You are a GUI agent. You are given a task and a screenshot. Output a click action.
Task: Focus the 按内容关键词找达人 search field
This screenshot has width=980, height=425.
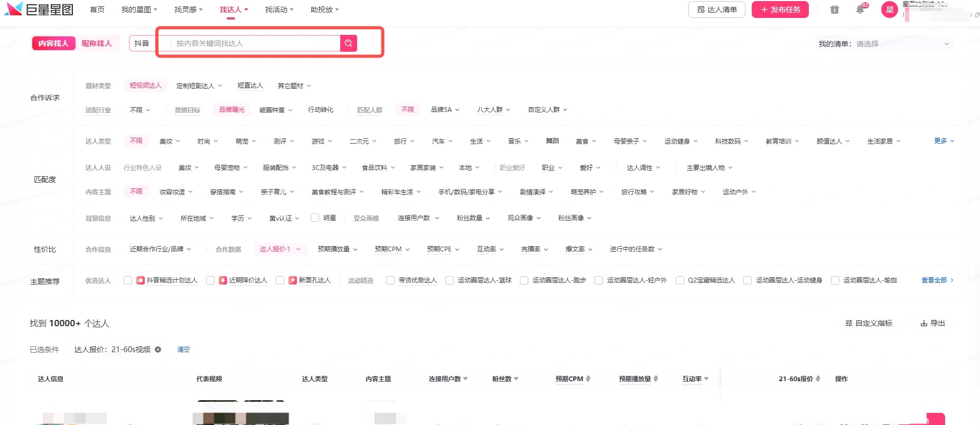point(256,43)
